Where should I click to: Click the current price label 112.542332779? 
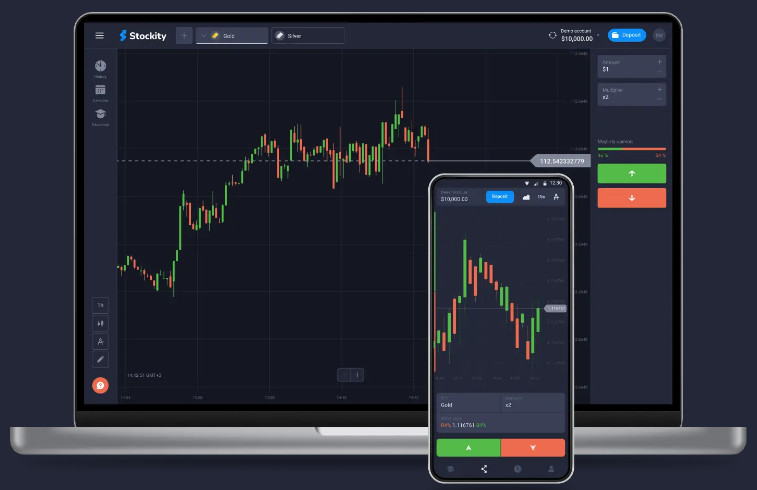(x=561, y=161)
